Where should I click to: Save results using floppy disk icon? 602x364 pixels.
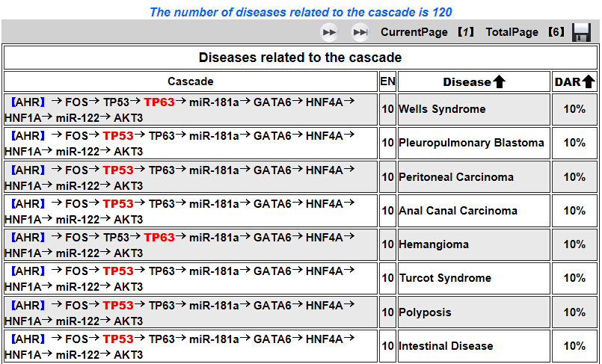pos(581,32)
